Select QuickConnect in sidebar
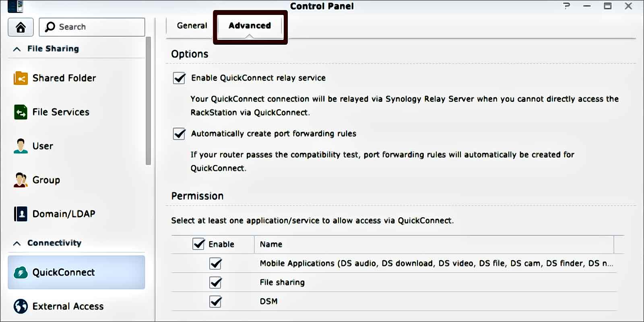Viewport: 644px width, 322px height. coord(76,272)
